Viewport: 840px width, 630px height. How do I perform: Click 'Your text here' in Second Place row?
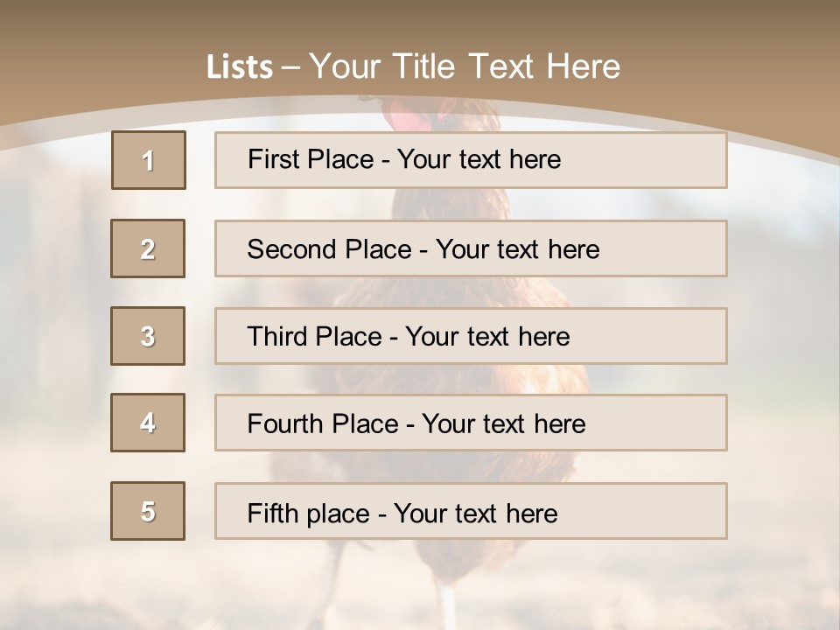click(x=517, y=249)
